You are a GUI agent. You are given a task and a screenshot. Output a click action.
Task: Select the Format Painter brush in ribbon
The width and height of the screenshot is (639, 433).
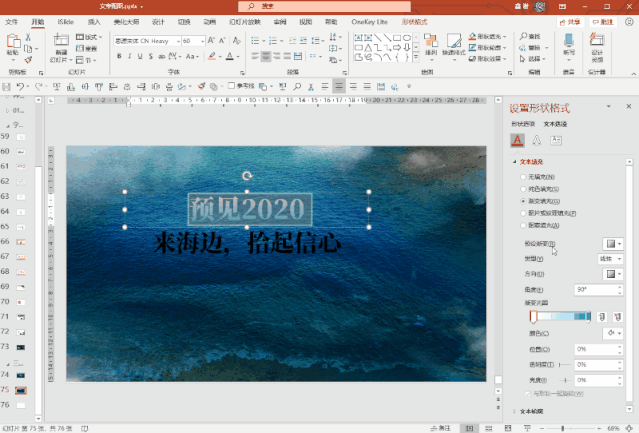coord(28,60)
